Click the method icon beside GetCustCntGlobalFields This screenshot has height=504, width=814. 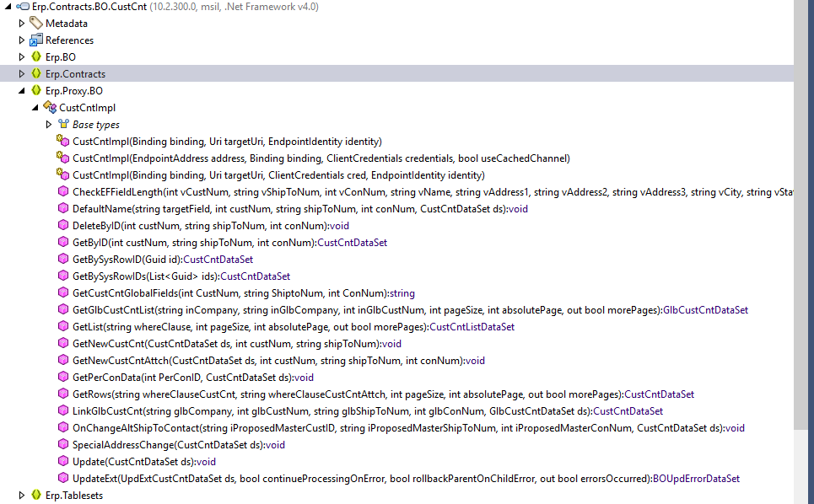[63, 292]
